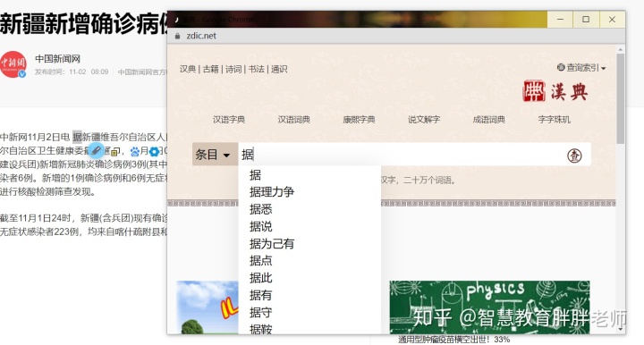This screenshot has width=644, height=345.
Task: Click the 诗词 top link
Action: 233,69
